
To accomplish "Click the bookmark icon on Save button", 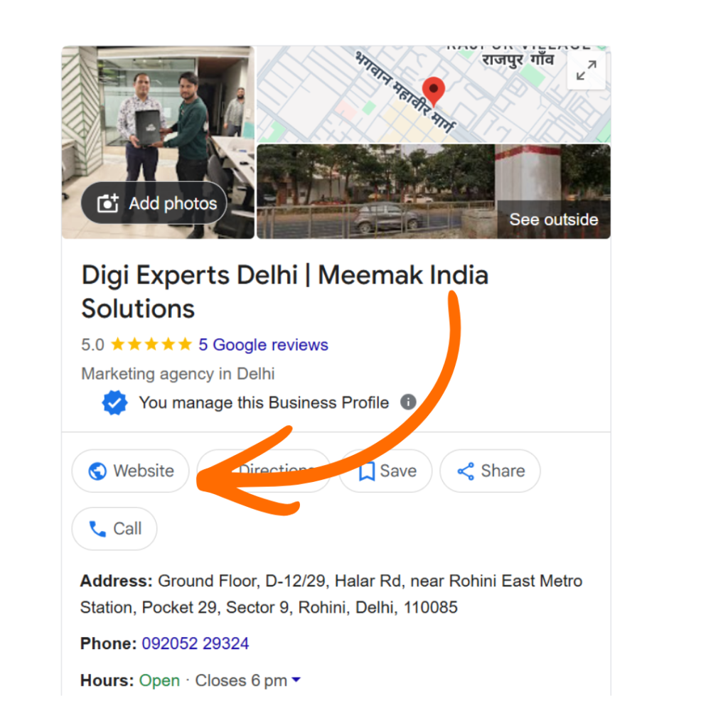I will click(x=367, y=471).
